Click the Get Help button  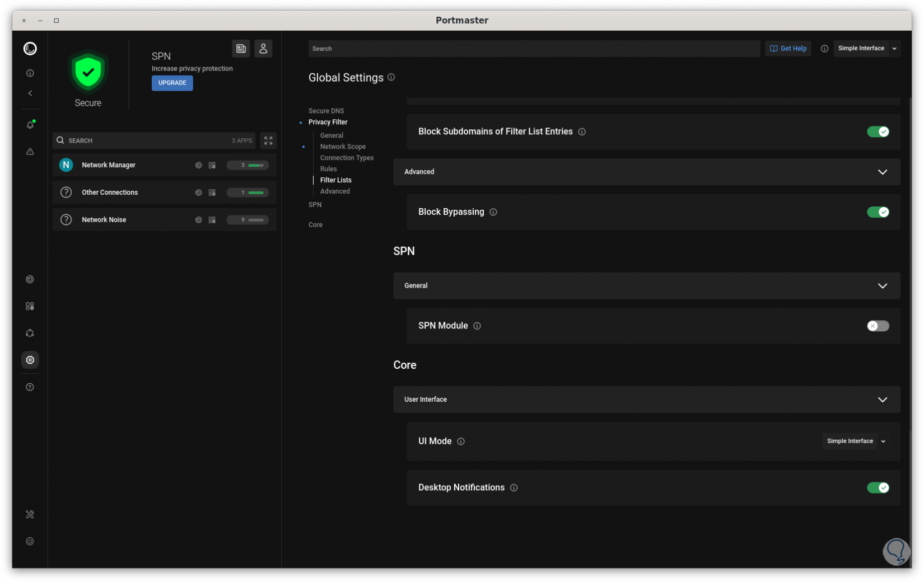pyautogui.click(x=788, y=49)
